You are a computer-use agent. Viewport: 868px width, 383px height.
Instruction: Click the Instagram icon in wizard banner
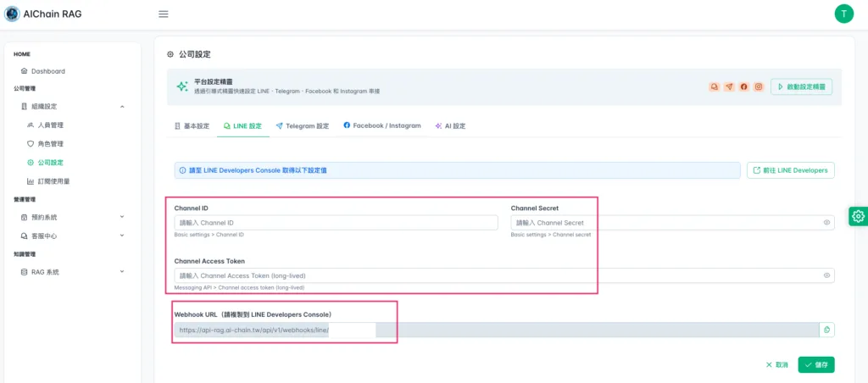759,86
